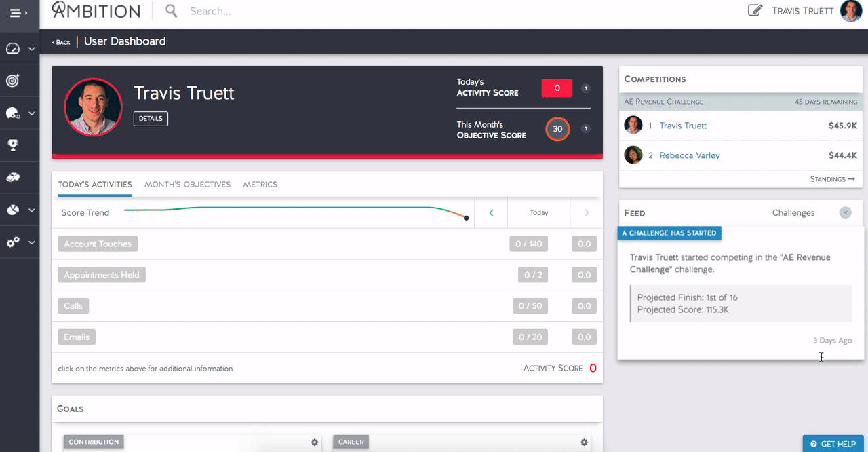The image size is (868, 452).
Task: Click the target bullseye icon in sidebar
Action: [13, 81]
